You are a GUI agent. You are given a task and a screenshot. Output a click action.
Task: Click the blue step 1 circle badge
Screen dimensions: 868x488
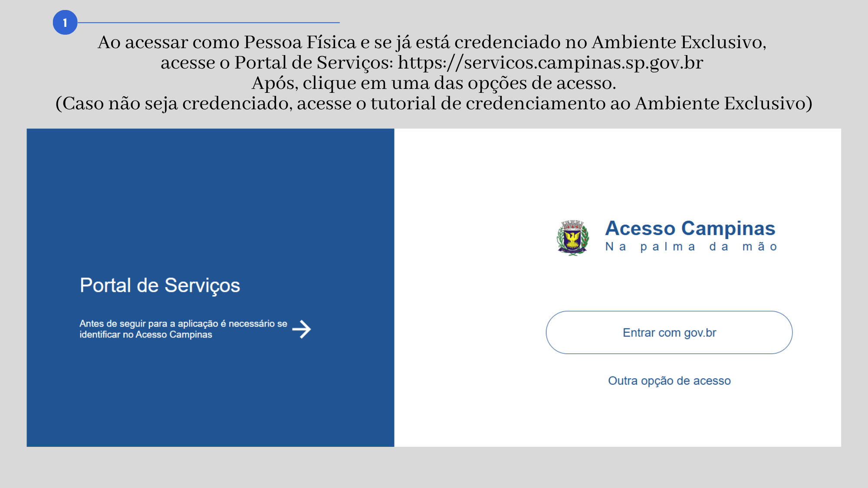coord(65,23)
